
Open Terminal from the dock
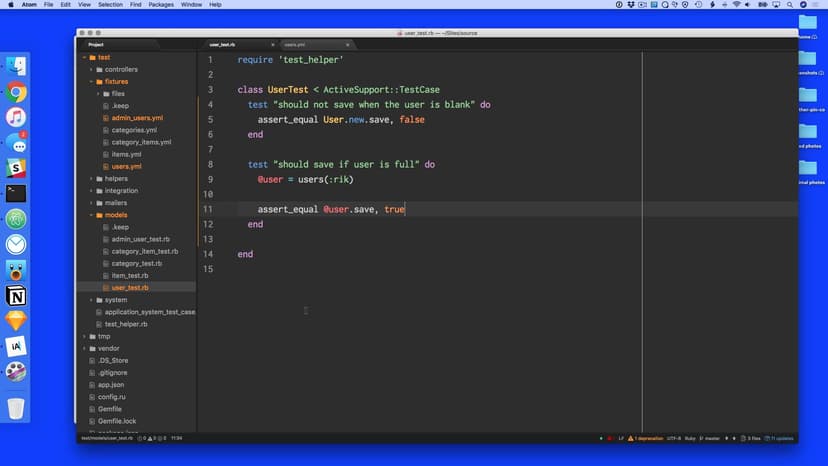click(x=16, y=194)
